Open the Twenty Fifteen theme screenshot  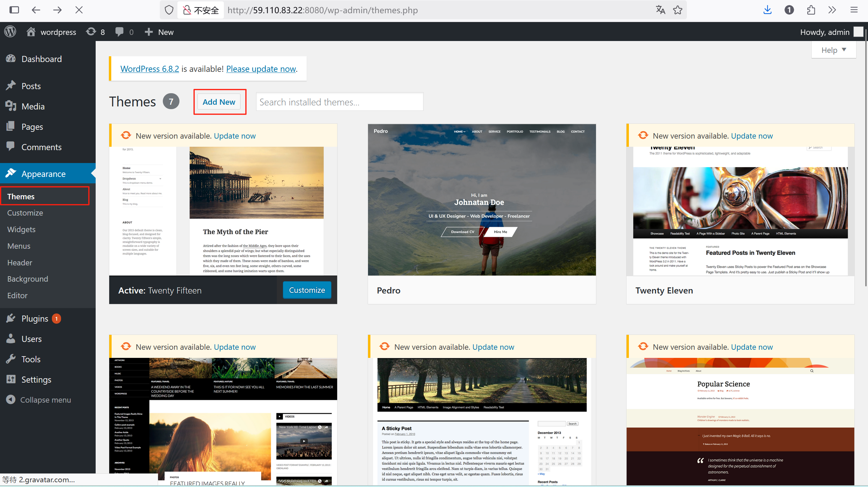coord(223,211)
